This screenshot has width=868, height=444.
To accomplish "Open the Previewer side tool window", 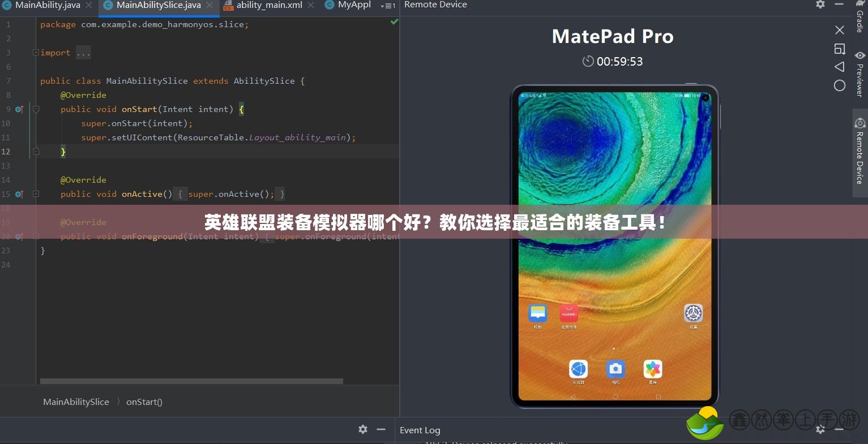I will (860, 75).
